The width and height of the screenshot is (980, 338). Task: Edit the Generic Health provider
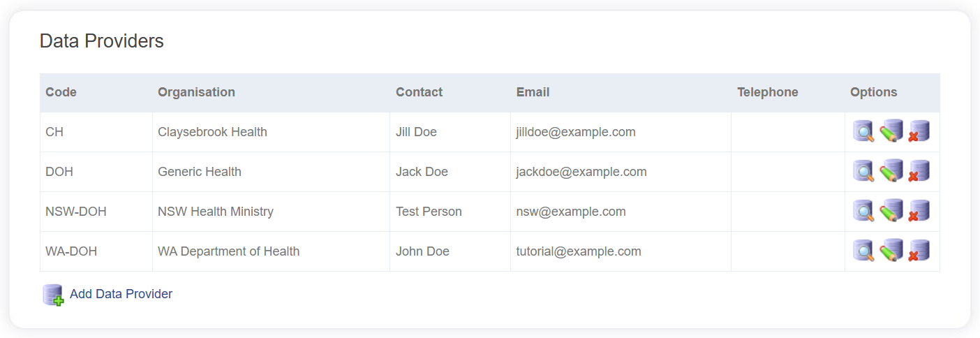pyautogui.click(x=891, y=171)
